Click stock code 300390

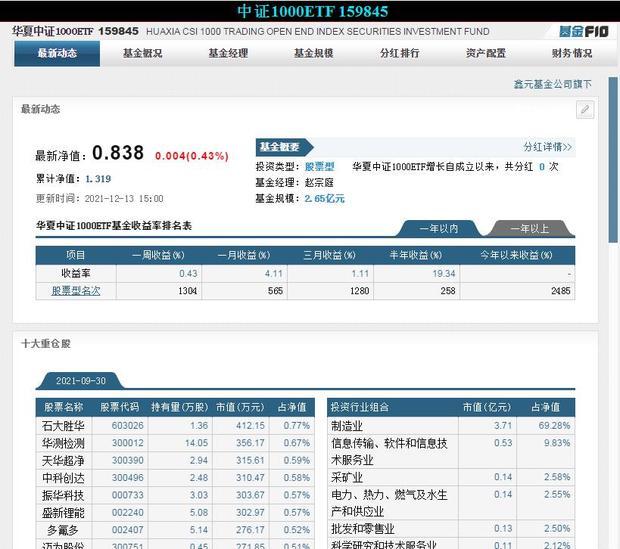coord(127,460)
